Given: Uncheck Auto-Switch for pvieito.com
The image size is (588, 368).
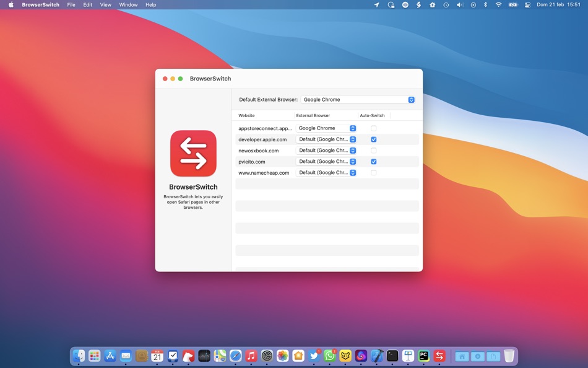Looking at the screenshot, I should pyautogui.click(x=373, y=162).
